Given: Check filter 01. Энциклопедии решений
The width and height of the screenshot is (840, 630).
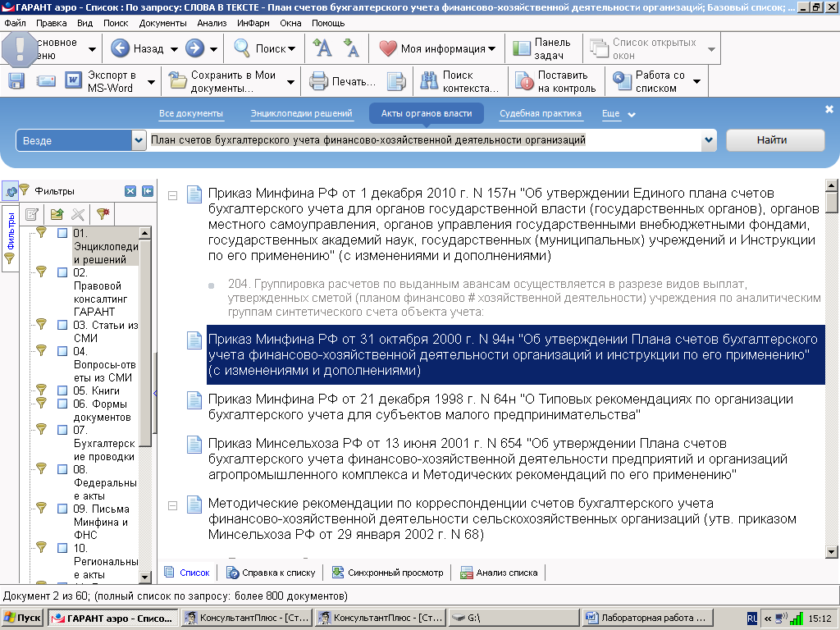Looking at the screenshot, I should coord(62,233).
